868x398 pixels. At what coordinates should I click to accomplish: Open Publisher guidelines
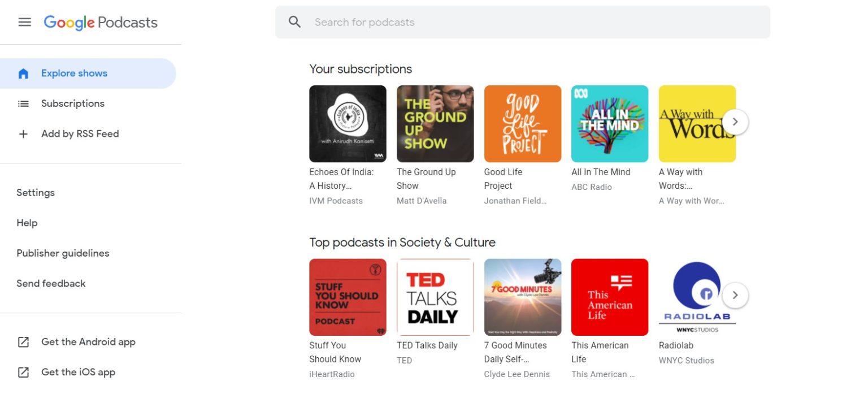[x=63, y=253]
